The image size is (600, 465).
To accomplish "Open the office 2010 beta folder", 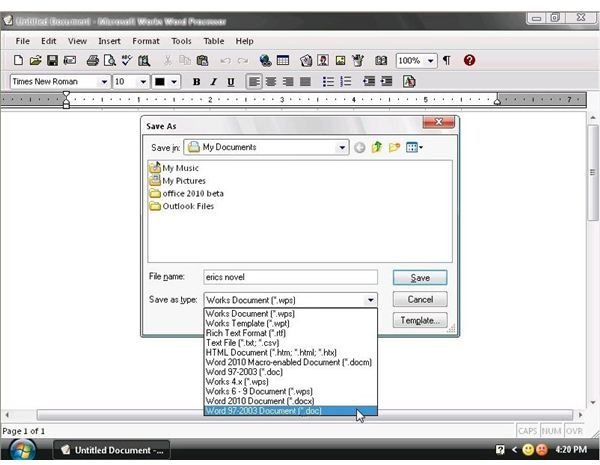I will (x=187, y=194).
